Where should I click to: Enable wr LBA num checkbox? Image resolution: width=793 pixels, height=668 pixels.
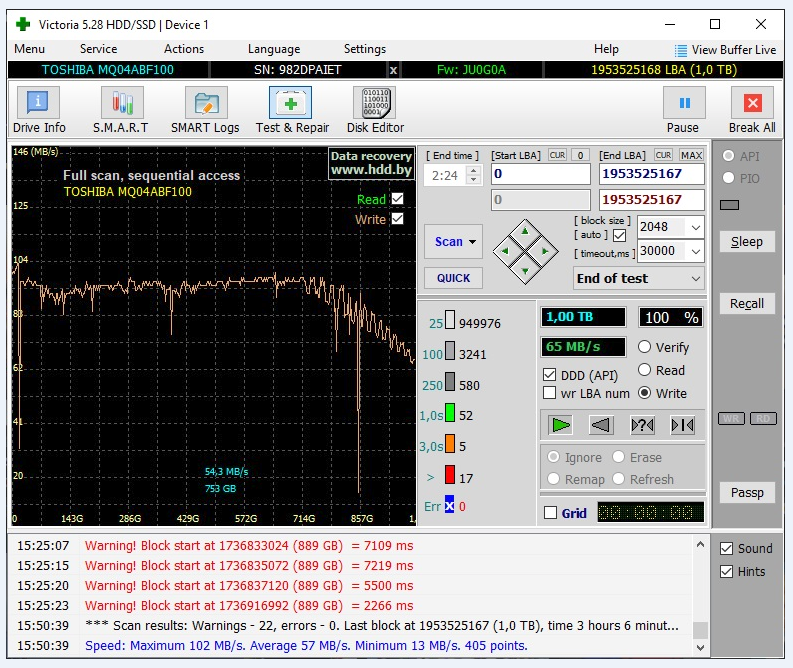(549, 393)
